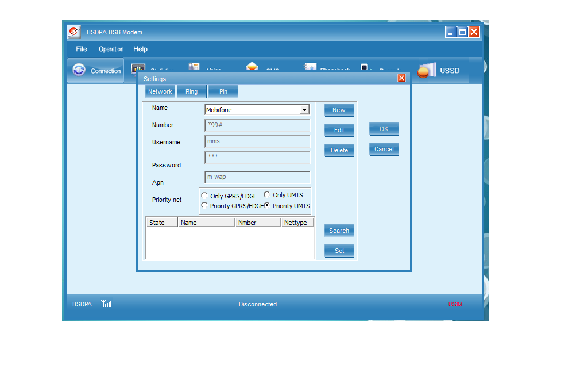588x368 pixels.
Task: Select the Priority UMTS radio button
Action: point(267,206)
